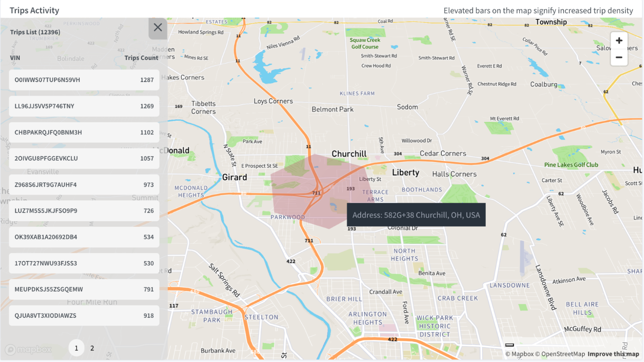The width and height of the screenshot is (644, 362).
Task: Click the Trips List (12396) heading
Action: click(x=35, y=32)
